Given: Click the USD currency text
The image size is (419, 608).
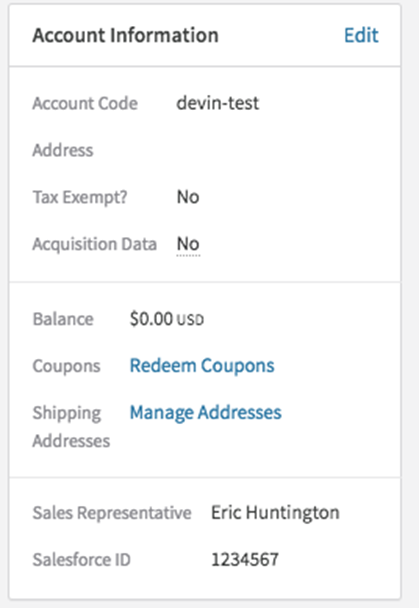Looking at the screenshot, I should click(x=190, y=320).
